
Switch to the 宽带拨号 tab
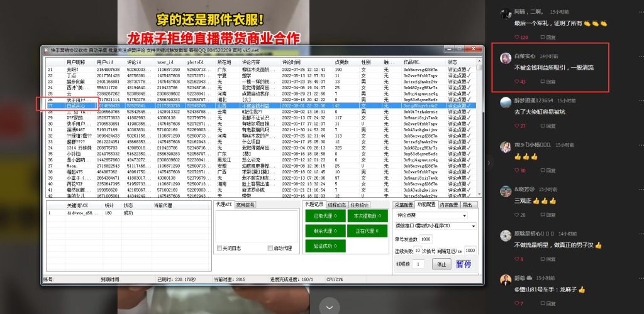click(x=245, y=205)
